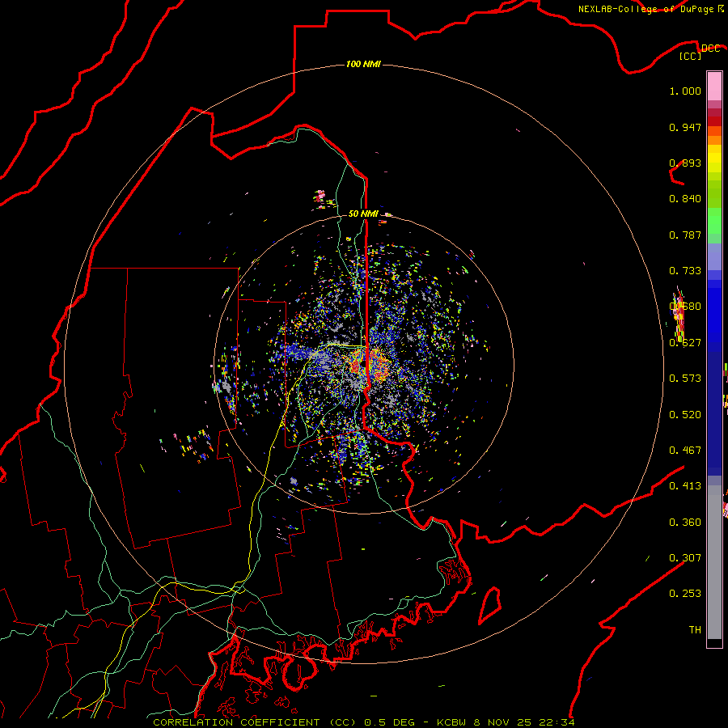Click the 0.787 legend value
The height and width of the screenshot is (728, 728).
point(685,235)
